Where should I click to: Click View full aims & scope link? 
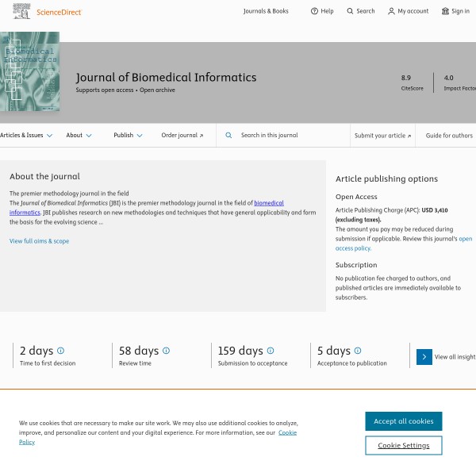pos(39,241)
